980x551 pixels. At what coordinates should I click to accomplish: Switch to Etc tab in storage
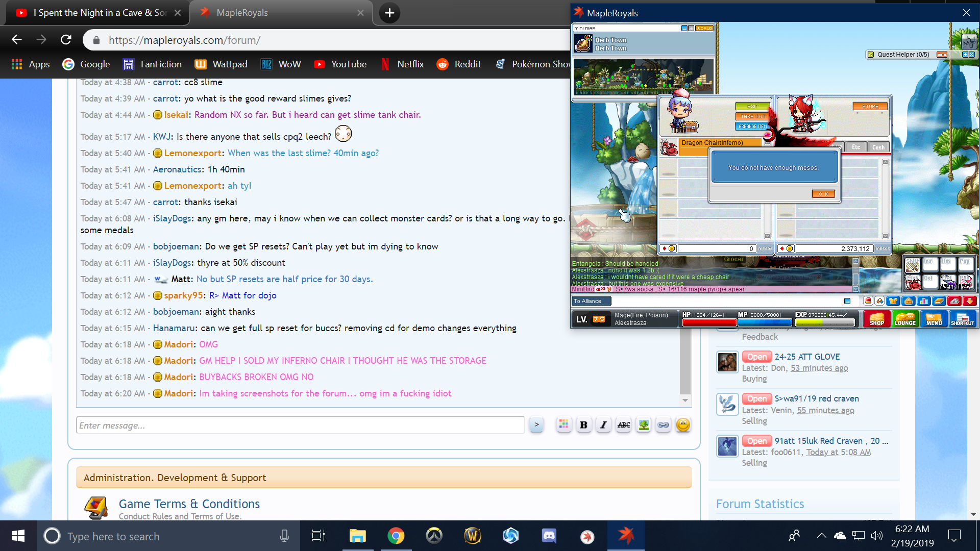[855, 147]
